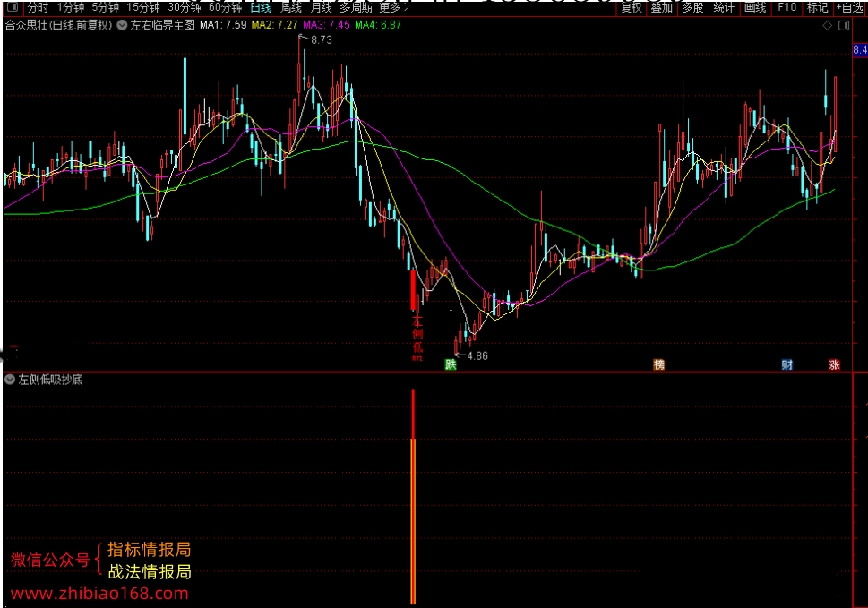This screenshot has width=868, height=608.
Task: Open the 多周期 multi-period view
Action: pos(356,8)
